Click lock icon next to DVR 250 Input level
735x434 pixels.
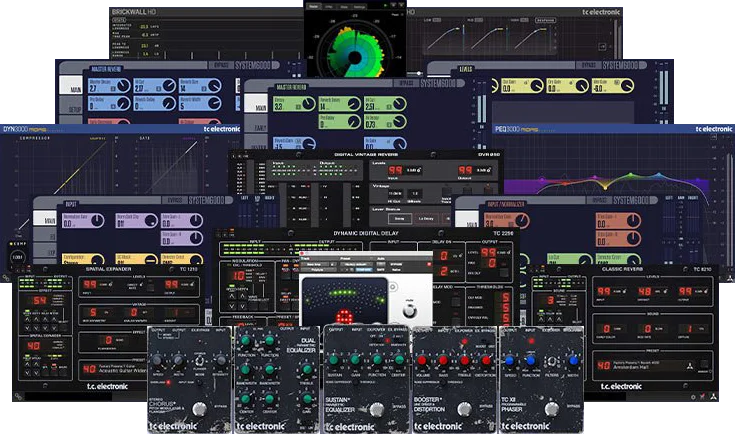[419, 170]
